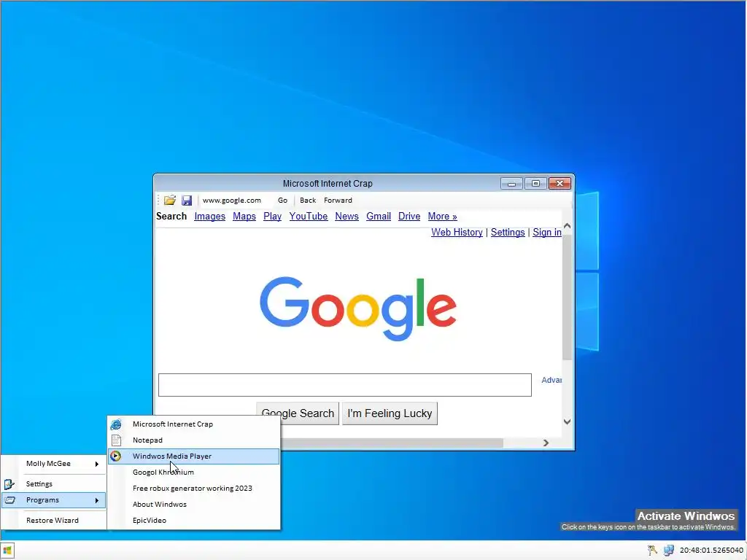Open the Maps link on Google

[x=244, y=216]
